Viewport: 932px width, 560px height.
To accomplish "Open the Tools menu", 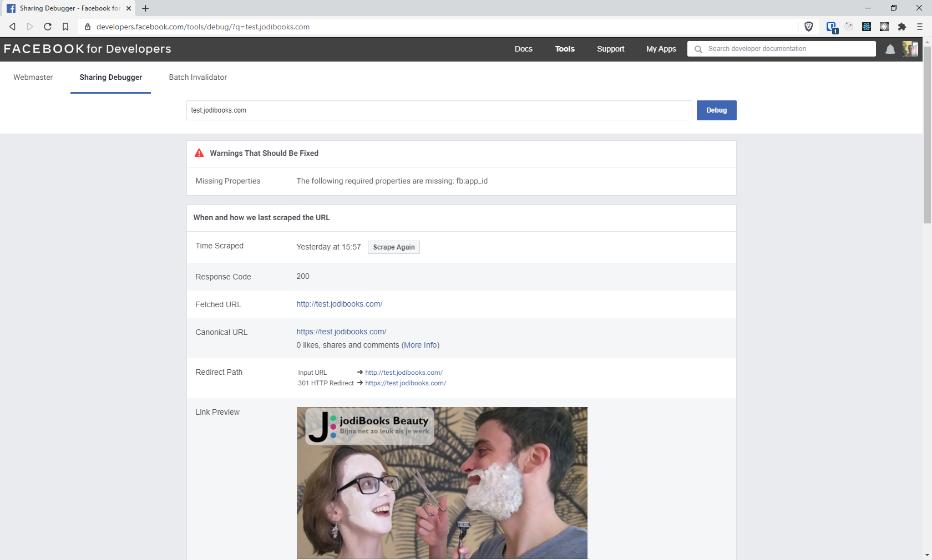I will coord(565,49).
